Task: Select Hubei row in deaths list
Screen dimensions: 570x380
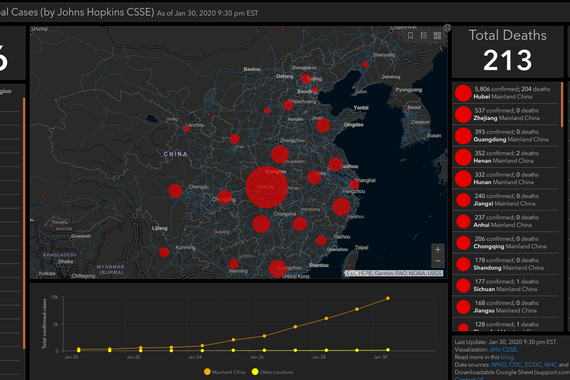Action: [x=505, y=93]
